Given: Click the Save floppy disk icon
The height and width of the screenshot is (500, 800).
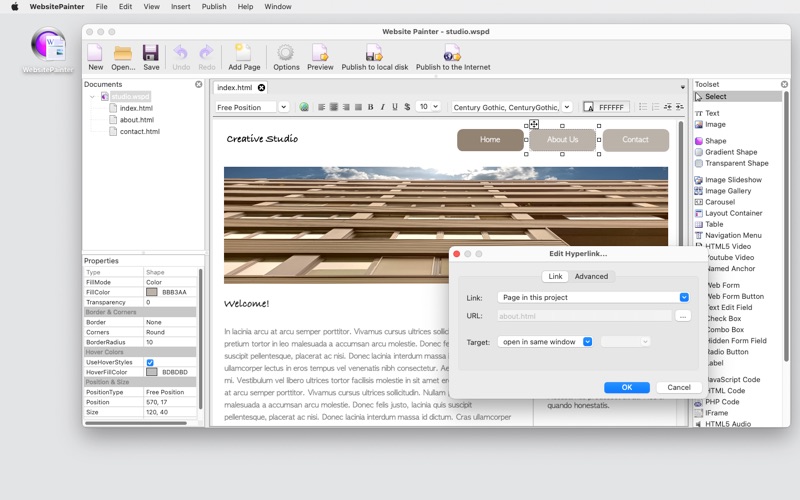Looking at the screenshot, I should [x=151, y=53].
